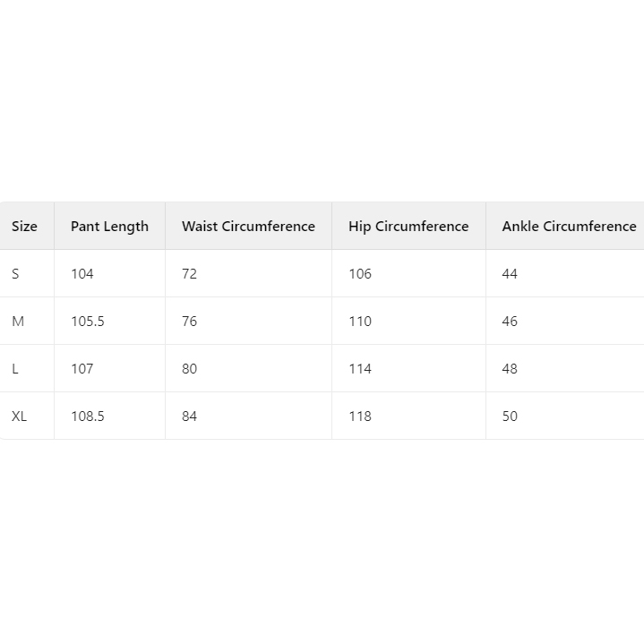Click waist circumference value 80
This screenshot has height=644, width=644.
tap(189, 369)
